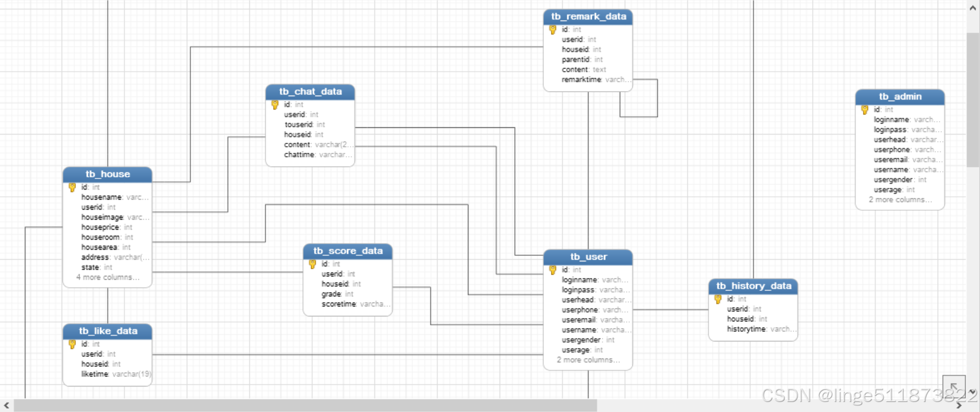Select the tb_user table header
980x412 pixels.
[x=588, y=256]
